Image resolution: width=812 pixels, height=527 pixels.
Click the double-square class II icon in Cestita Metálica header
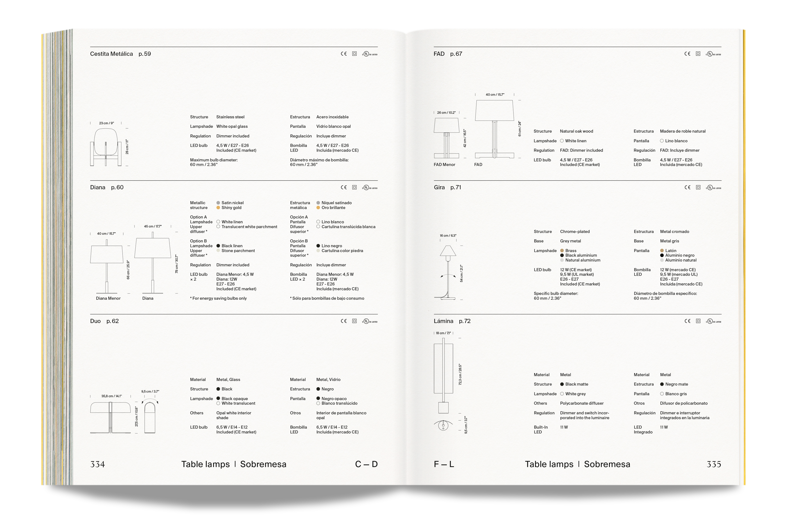pos(354,54)
